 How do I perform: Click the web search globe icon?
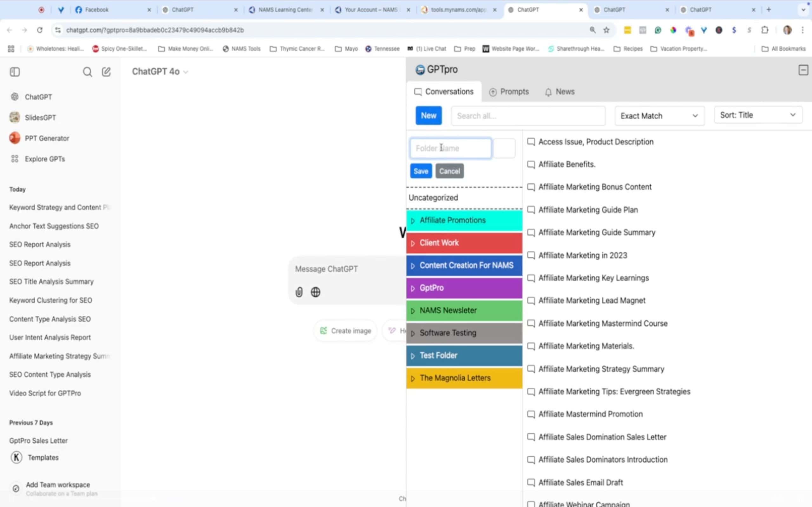click(x=315, y=292)
